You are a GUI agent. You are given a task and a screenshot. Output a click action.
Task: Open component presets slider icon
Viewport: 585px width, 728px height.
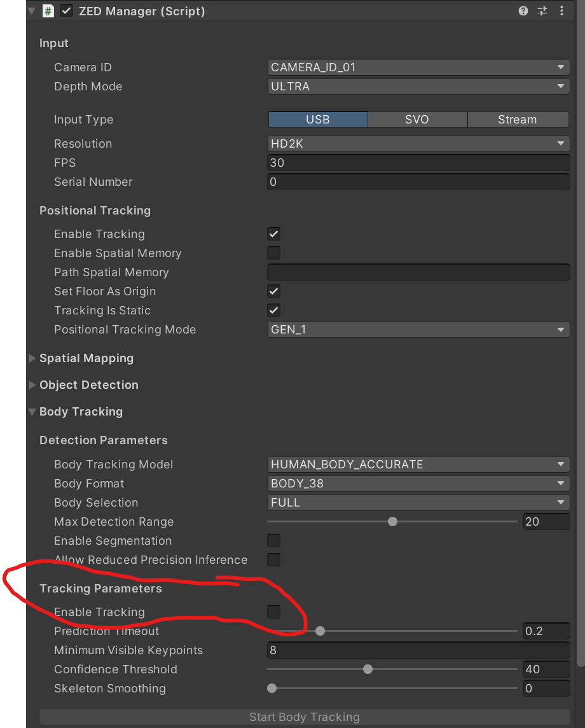542,11
